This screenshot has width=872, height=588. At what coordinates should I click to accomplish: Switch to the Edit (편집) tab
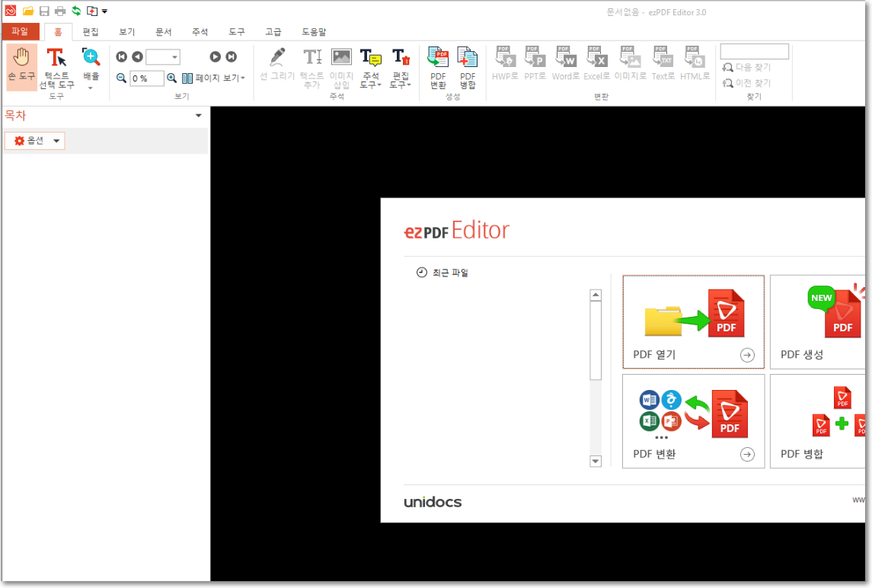(91, 32)
